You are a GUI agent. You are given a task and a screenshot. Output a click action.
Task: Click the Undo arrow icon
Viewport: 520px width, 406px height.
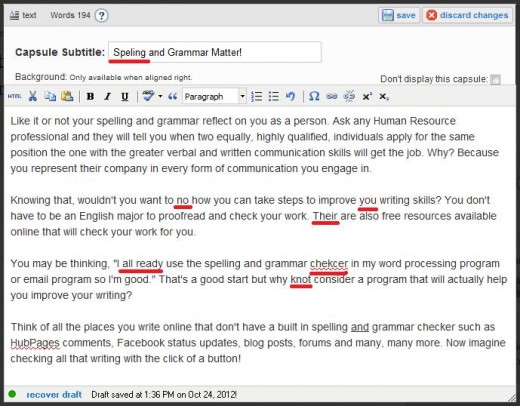point(290,96)
